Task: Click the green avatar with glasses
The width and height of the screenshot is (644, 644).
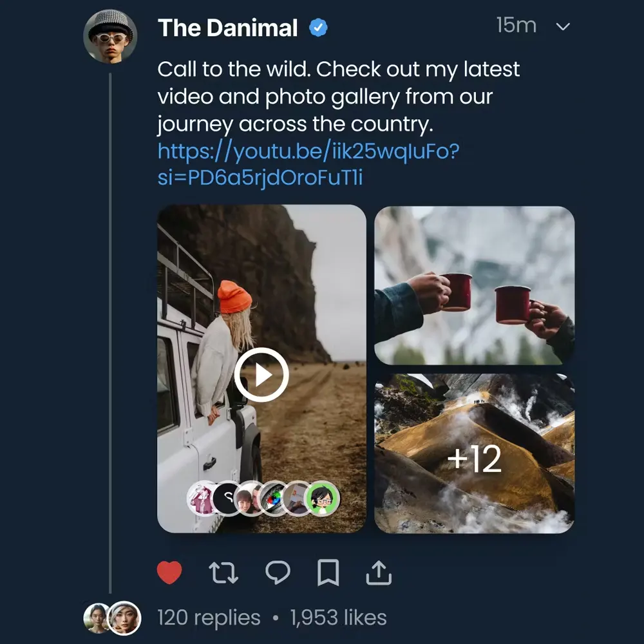Action: (x=321, y=498)
